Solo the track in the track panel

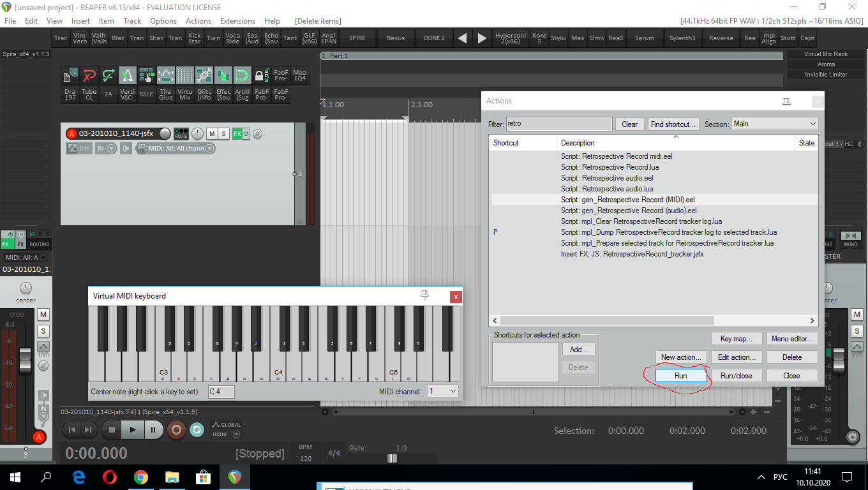pyautogui.click(x=223, y=133)
